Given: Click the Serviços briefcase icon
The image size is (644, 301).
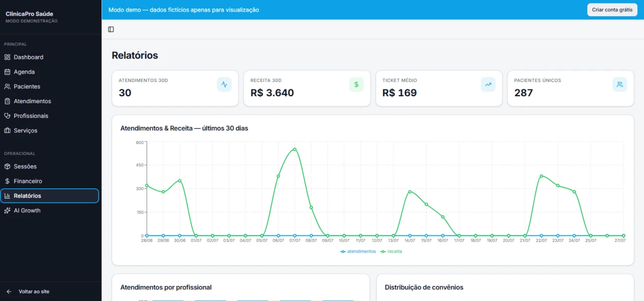Looking at the screenshot, I should coord(7,130).
